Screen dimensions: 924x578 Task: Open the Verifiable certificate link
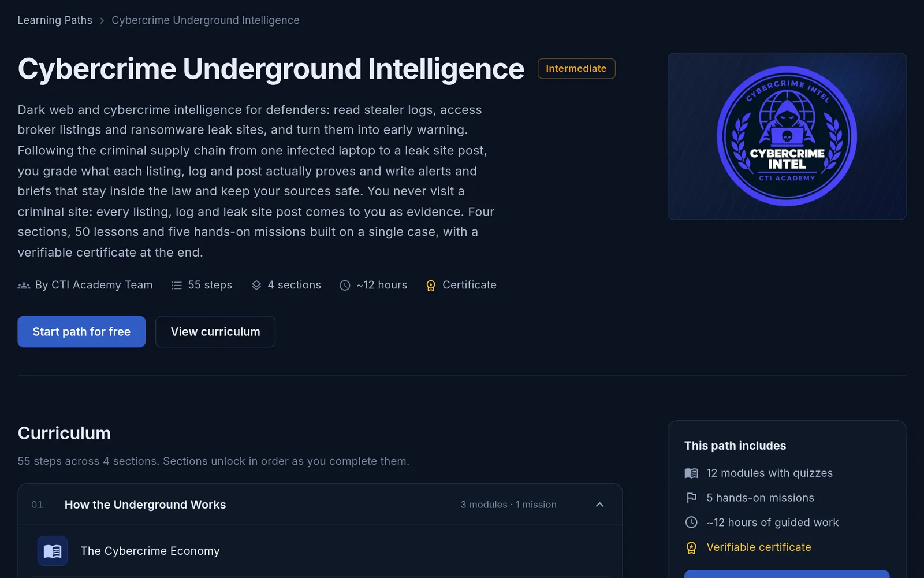[759, 547]
